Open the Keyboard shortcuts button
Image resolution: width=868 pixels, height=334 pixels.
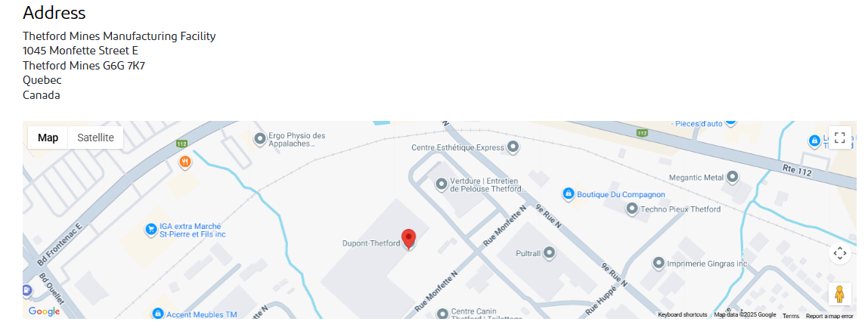[x=682, y=314]
